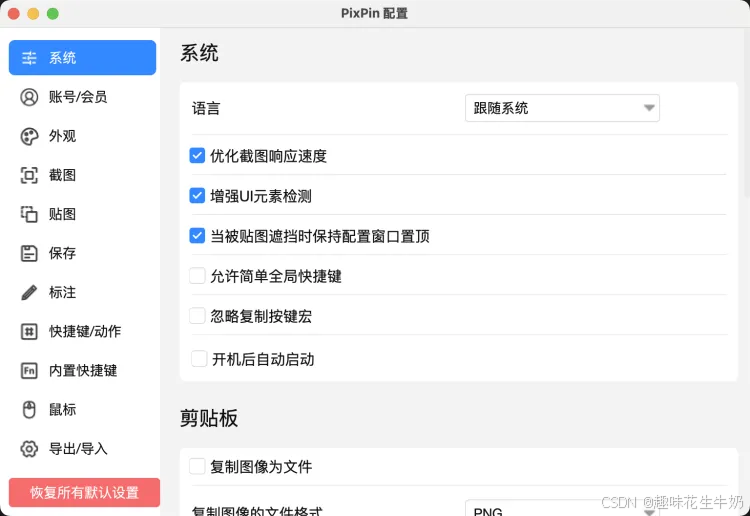Click the 账号/会员 user avatar icon
This screenshot has height=516, width=750.
pos(29,97)
